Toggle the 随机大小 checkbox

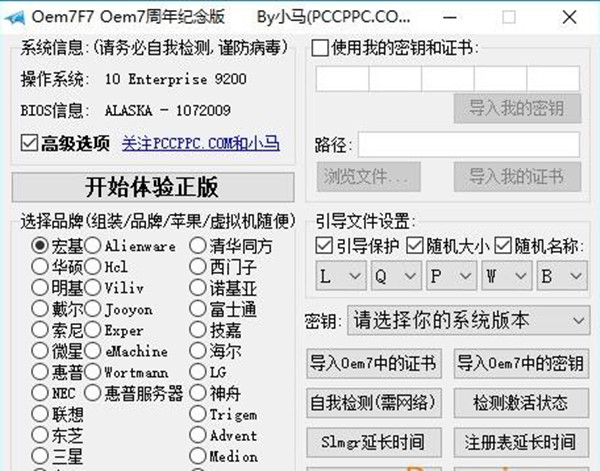pyautogui.click(x=414, y=246)
